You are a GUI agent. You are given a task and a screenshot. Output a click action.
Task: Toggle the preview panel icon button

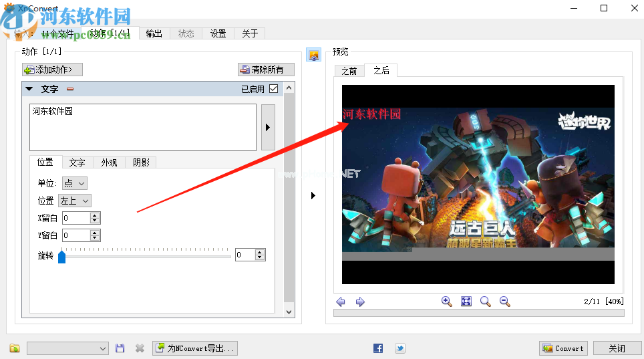313,55
